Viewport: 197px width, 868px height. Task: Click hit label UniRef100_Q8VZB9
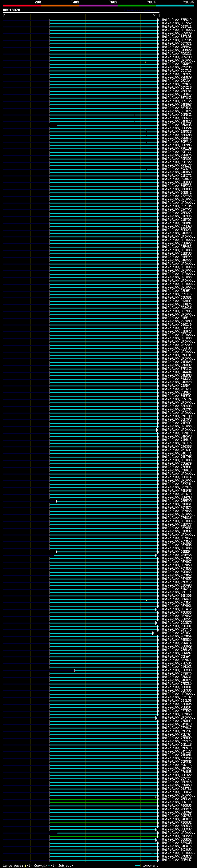tap(176, 57)
